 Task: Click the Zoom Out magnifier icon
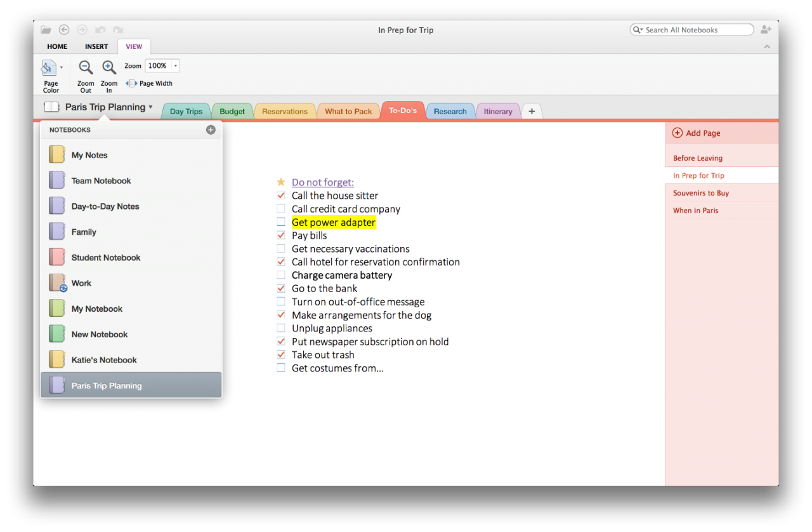tap(86, 68)
